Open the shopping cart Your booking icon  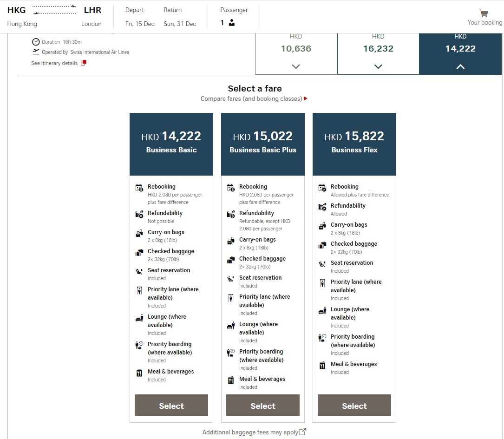pos(484,14)
